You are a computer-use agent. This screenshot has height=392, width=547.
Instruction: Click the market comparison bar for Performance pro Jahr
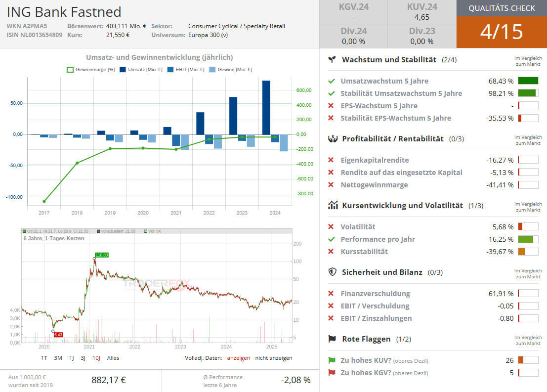click(x=528, y=239)
